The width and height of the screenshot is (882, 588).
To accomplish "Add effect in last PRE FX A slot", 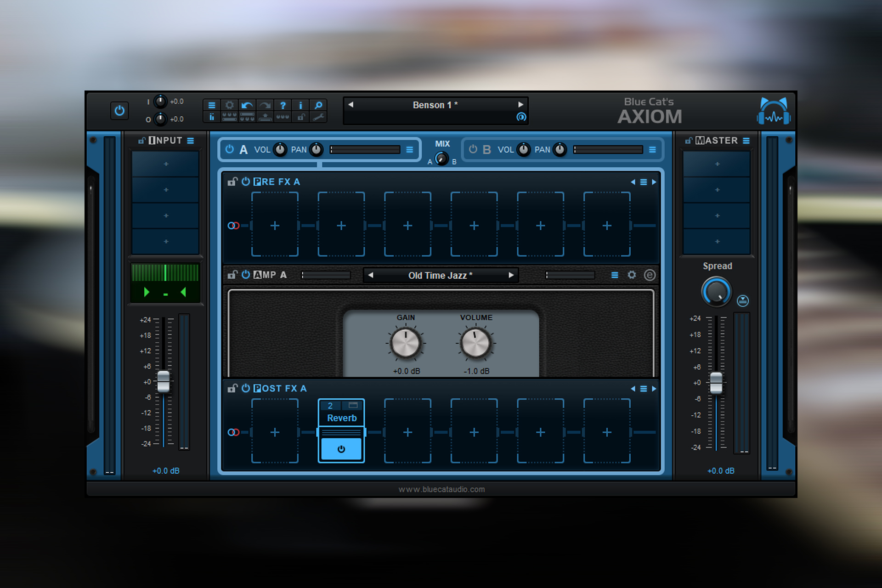I will [607, 225].
